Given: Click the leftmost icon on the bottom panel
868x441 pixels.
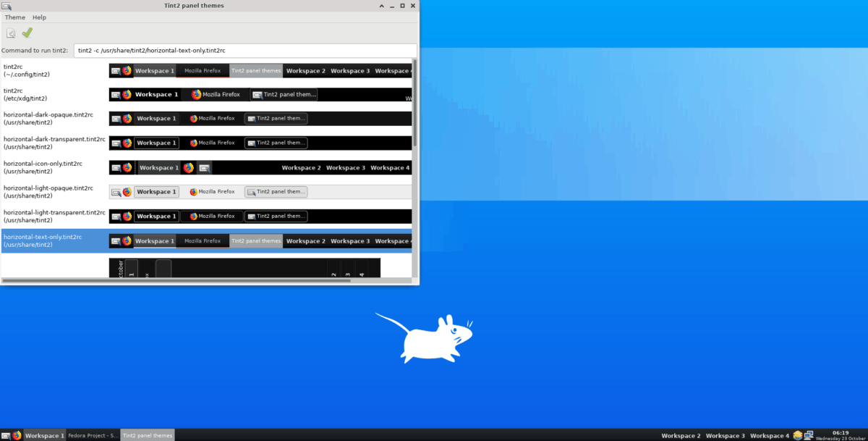Looking at the screenshot, I should [5, 435].
